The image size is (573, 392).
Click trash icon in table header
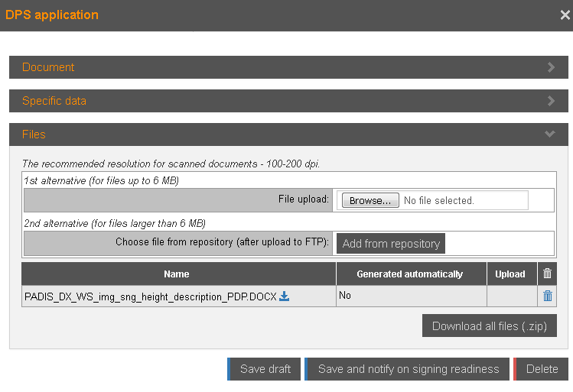point(547,274)
